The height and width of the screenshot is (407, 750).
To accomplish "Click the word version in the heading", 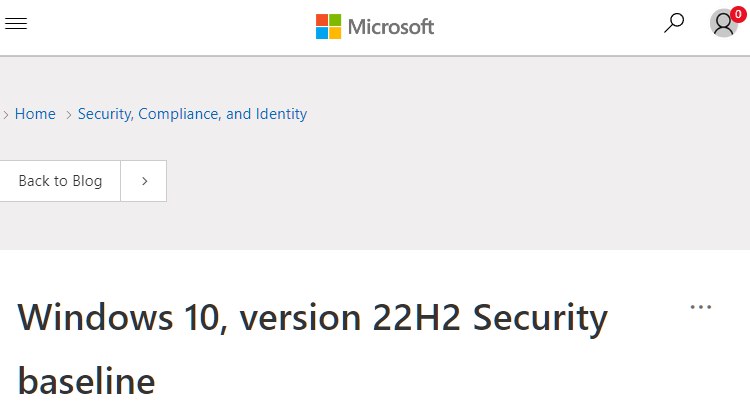I will [x=300, y=319].
